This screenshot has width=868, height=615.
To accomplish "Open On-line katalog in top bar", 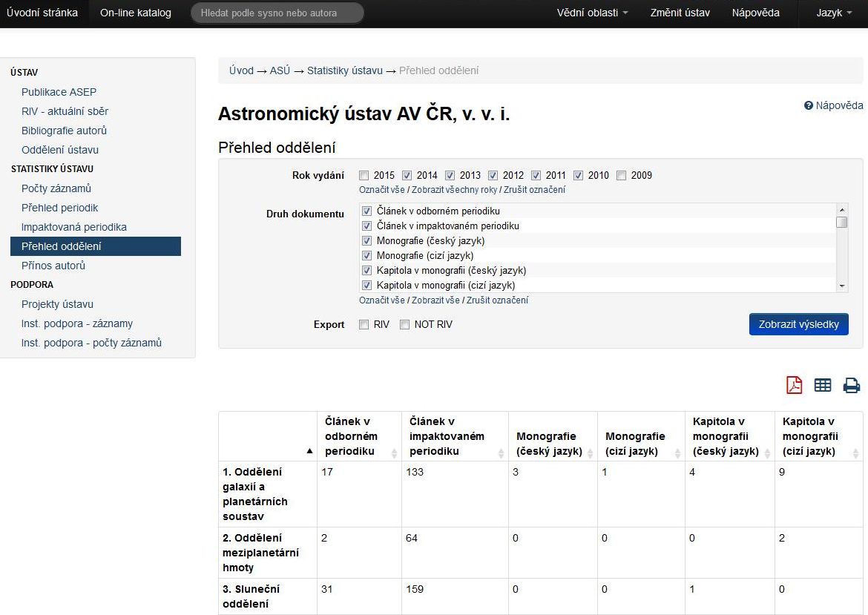I will pos(136,13).
